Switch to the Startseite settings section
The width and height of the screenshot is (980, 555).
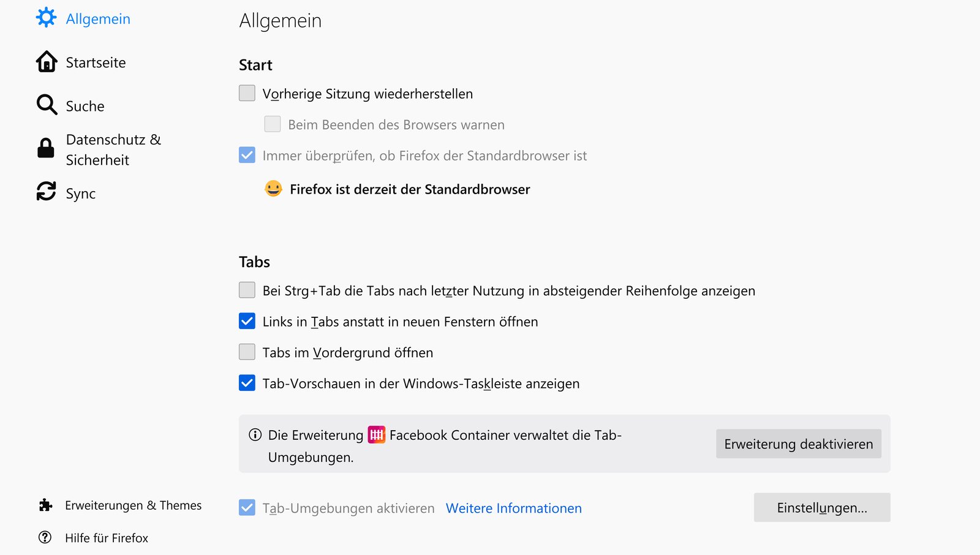pyautogui.click(x=96, y=61)
